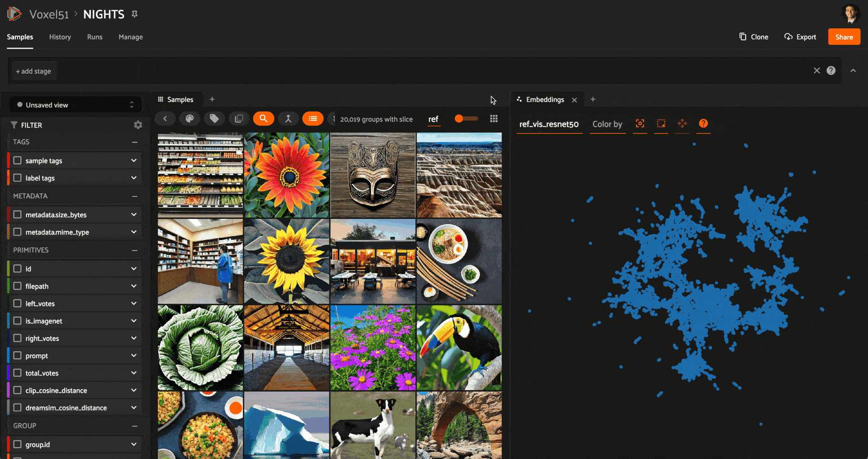Viewport: 868px width, 459px height.
Task: Click the pan mode embeddings icon
Action: (x=682, y=124)
